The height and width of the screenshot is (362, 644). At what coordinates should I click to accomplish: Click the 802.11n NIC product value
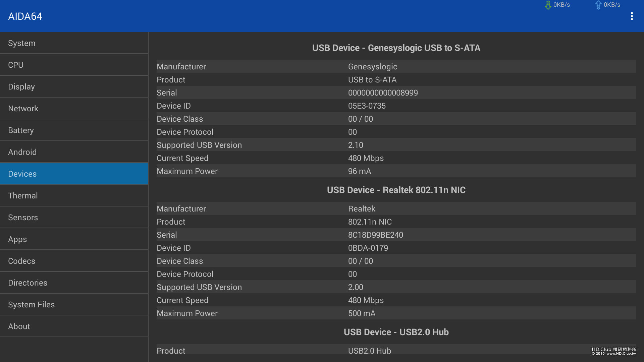coord(370,222)
